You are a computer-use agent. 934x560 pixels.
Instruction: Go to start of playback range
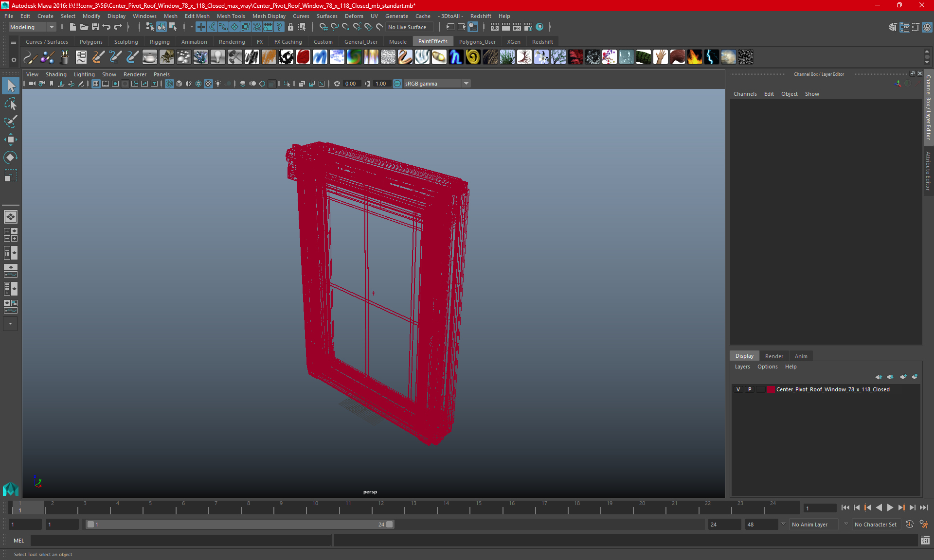pyautogui.click(x=845, y=507)
